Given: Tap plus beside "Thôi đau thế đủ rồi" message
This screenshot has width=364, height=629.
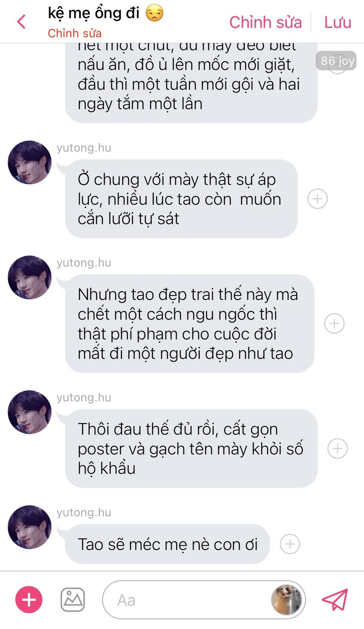Looking at the screenshot, I should (x=337, y=448).
